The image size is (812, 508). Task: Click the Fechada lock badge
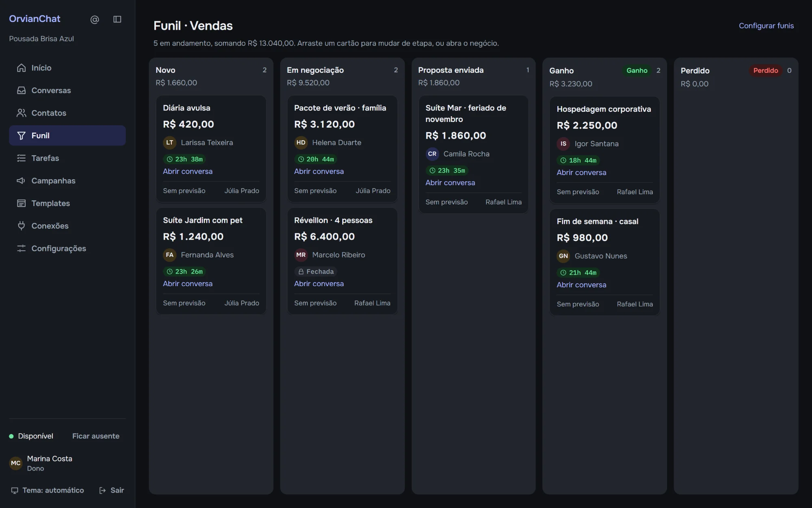point(316,271)
